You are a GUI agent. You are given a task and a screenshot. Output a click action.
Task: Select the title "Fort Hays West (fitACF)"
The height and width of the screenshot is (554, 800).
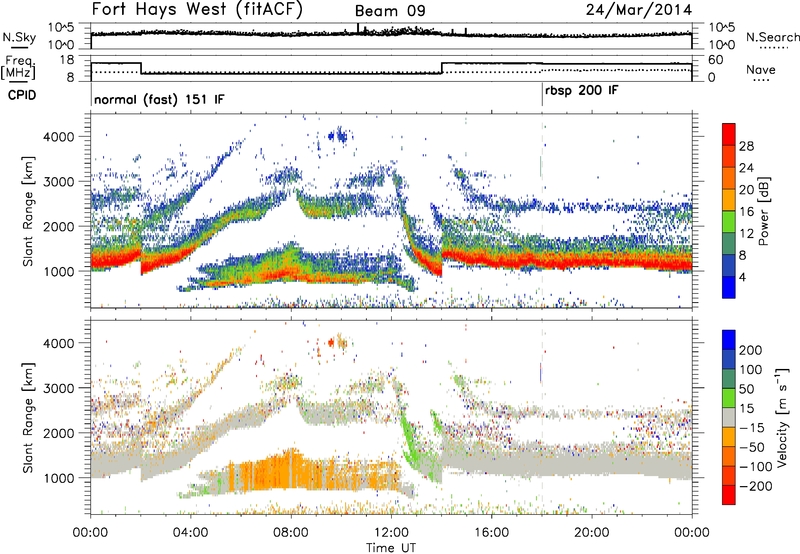197,9
